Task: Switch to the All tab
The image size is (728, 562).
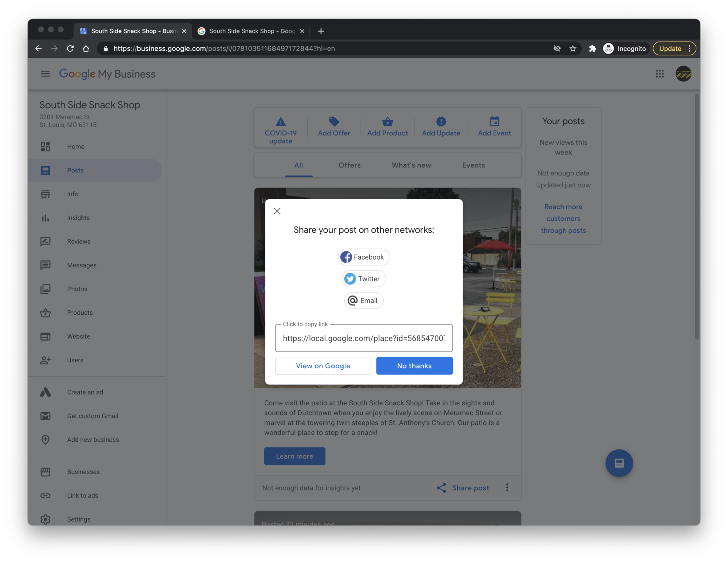Action: [x=298, y=165]
